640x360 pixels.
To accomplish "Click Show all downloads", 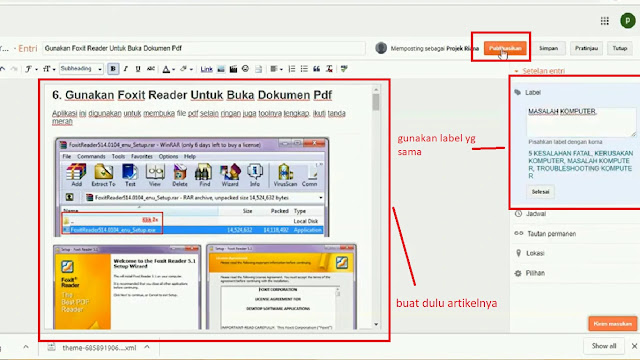I will [x=604, y=346].
